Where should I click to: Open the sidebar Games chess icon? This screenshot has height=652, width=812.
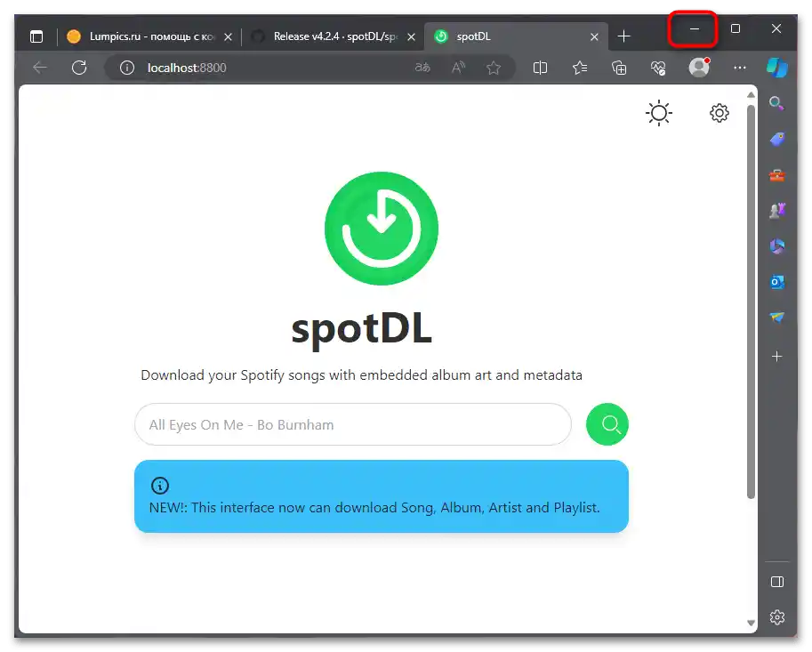(776, 210)
